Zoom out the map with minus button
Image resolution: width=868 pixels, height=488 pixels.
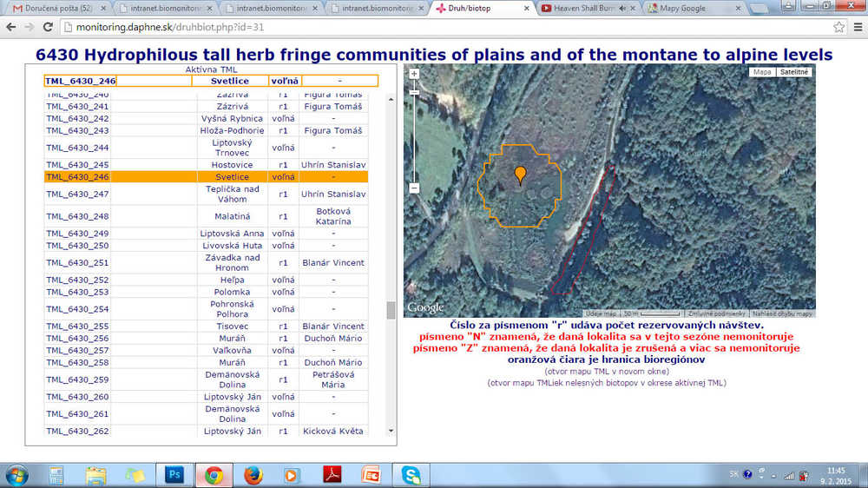pos(414,188)
